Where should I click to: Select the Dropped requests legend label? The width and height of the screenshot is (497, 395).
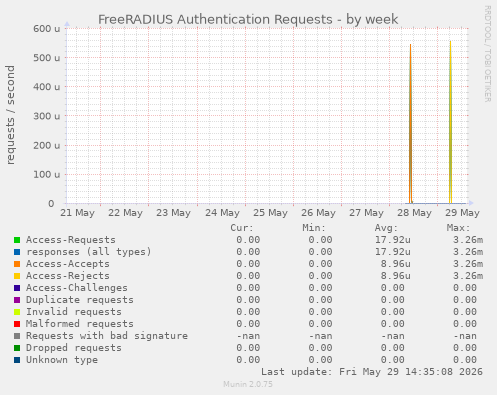point(74,348)
